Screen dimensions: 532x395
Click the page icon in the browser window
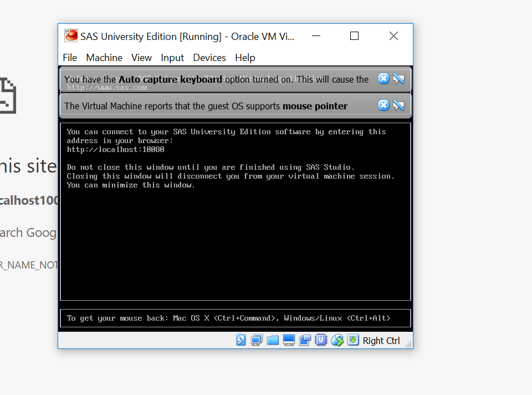point(8,95)
